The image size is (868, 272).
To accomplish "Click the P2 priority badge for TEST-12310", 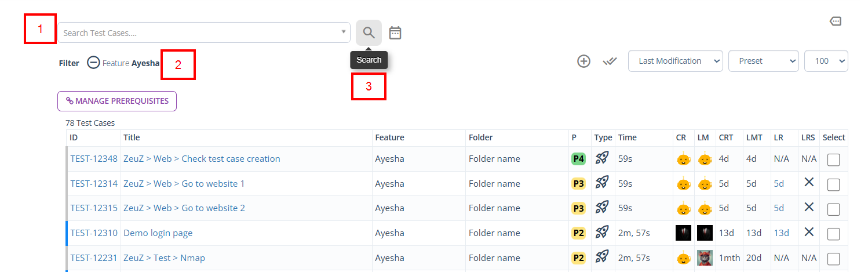I will 578,233.
